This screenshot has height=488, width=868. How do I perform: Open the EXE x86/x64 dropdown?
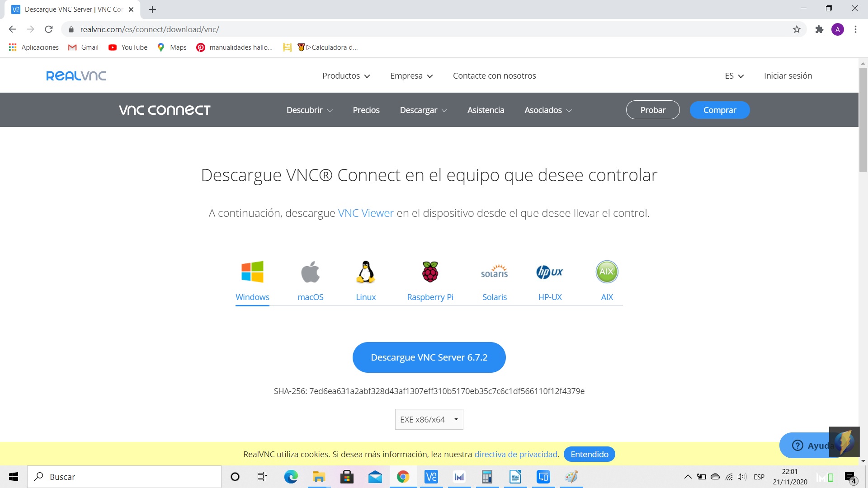tap(429, 419)
